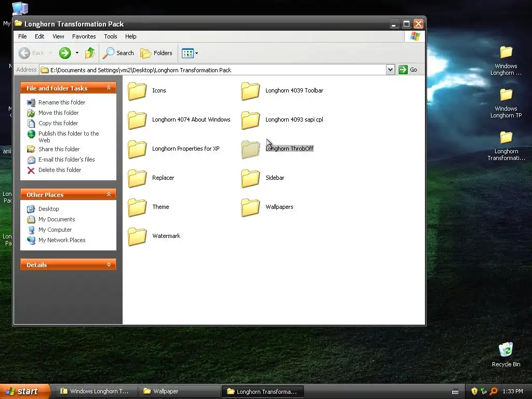Click the orange magnifier tray icon

click(x=494, y=391)
